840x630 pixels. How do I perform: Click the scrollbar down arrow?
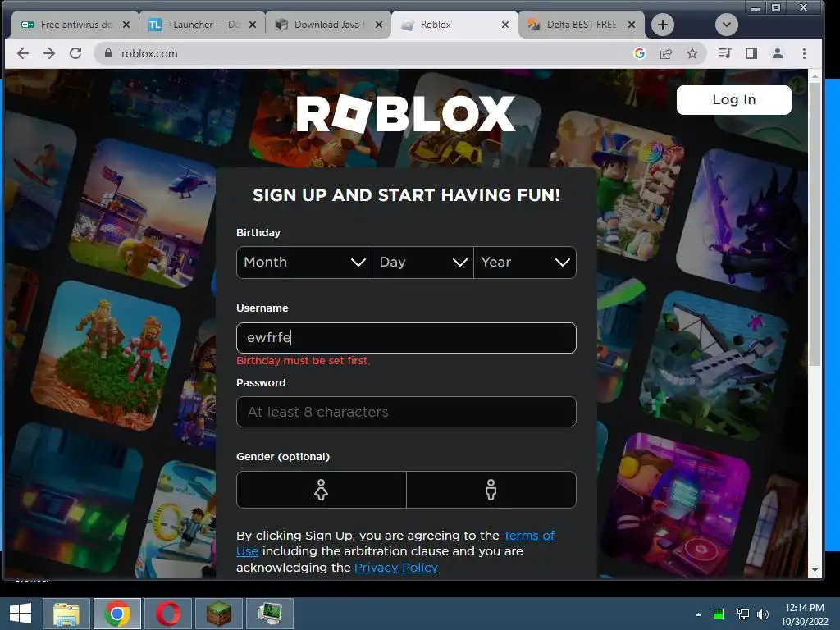[815, 571]
